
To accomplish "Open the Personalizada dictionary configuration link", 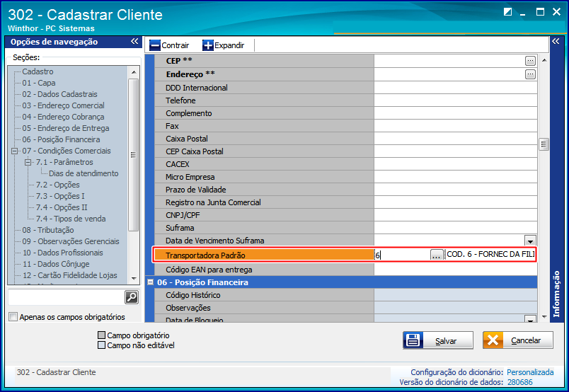I will click(x=530, y=372).
